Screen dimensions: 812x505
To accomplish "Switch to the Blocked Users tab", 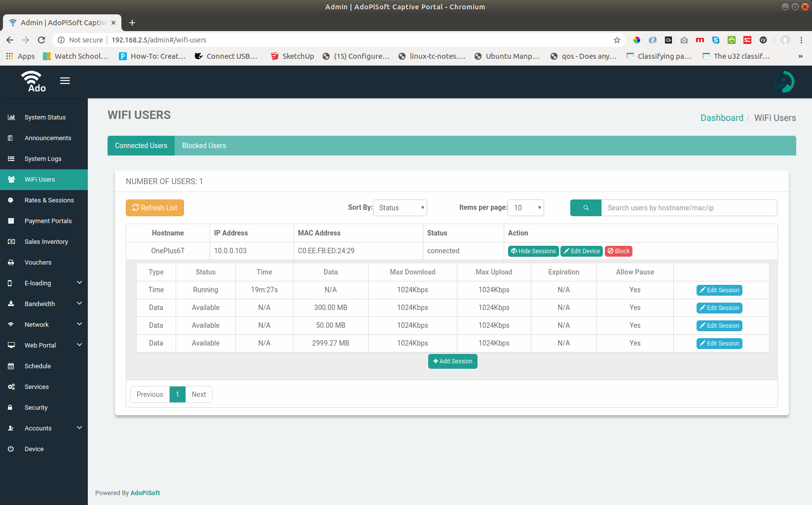I will coord(204,146).
